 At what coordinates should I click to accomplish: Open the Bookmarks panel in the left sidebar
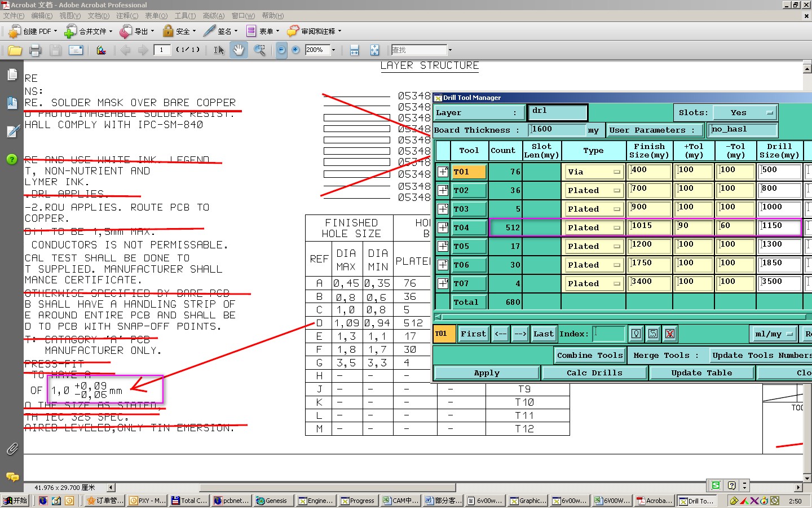pyautogui.click(x=12, y=103)
